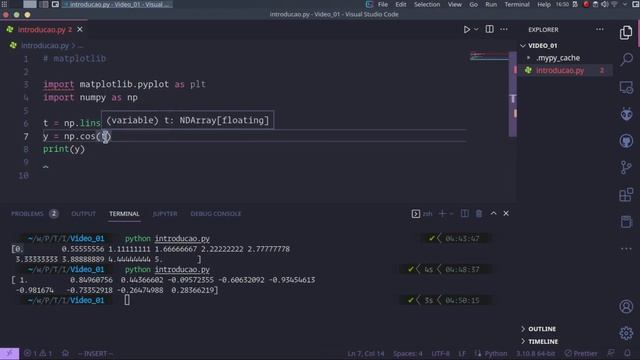This screenshot has height=360, width=640.
Task: Click inside np.cos parentheses on line 7
Action: click(x=105, y=136)
